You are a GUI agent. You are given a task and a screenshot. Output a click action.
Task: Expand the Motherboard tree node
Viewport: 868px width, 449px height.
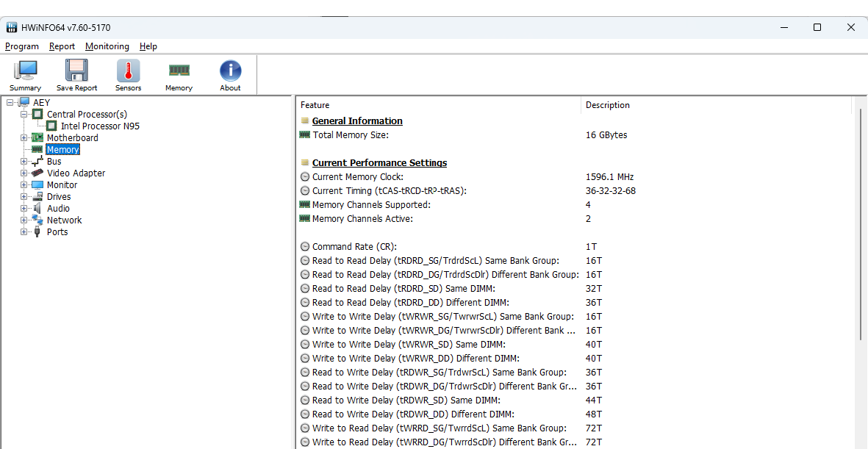coord(24,138)
